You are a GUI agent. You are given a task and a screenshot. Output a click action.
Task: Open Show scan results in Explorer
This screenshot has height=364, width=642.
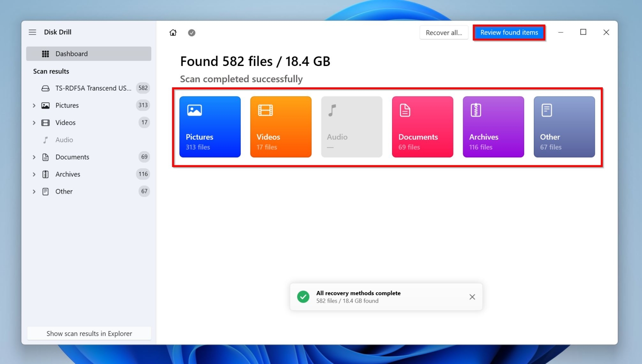coord(89,333)
